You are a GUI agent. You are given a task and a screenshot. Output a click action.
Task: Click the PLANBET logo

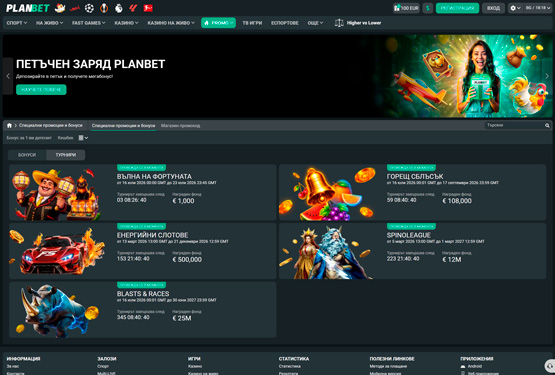(x=28, y=8)
